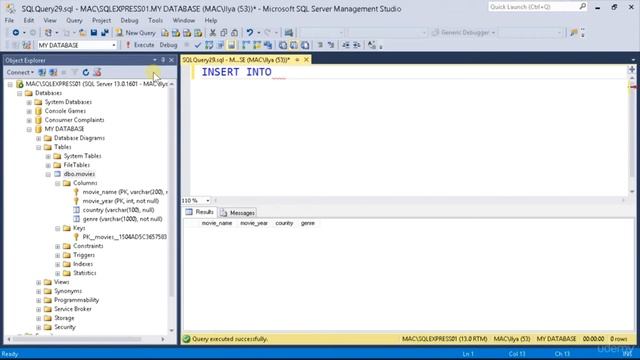Click Object Explorer Disconnect icon
This screenshot has width=640, height=360.
tap(53, 72)
